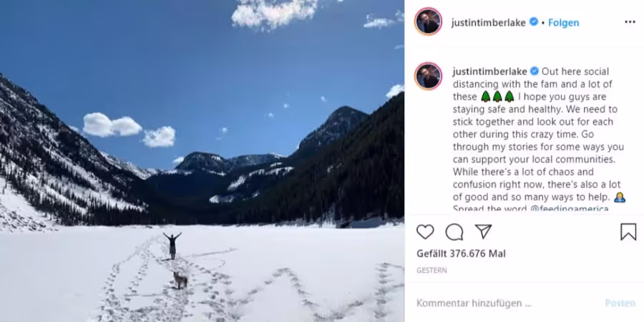This screenshot has width=644, height=322.
Task: Open the @feedingamerica mention link
Action: 570,209
